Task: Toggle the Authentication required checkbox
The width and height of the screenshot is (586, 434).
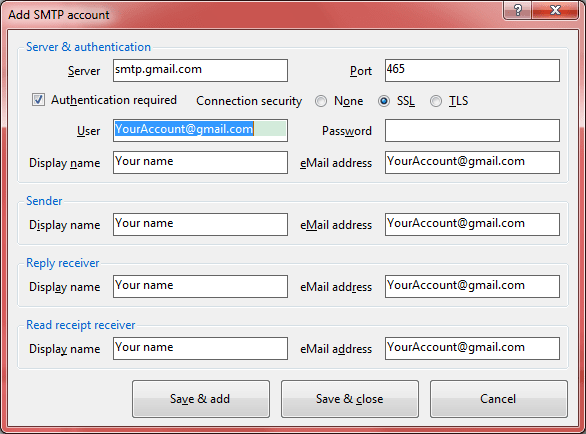Action: pyautogui.click(x=38, y=100)
